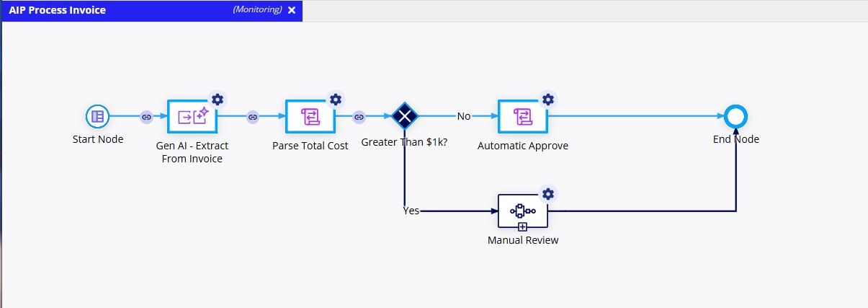Select the Parse Total Cost node

(310, 116)
